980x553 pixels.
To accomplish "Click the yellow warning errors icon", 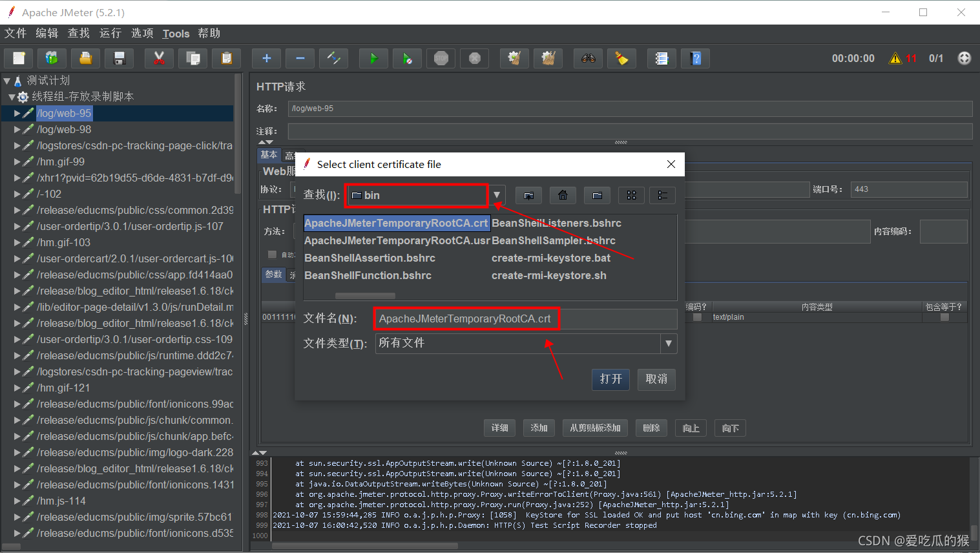I will click(895, 58).
